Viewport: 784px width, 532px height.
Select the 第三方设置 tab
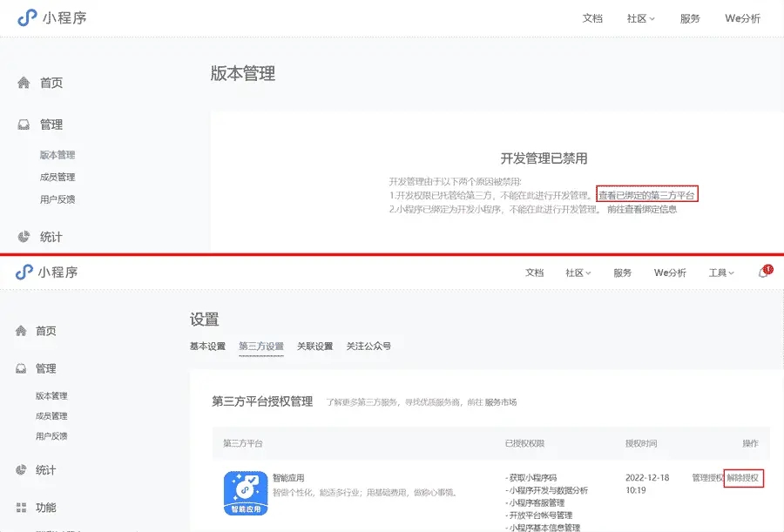coord(261,346)
